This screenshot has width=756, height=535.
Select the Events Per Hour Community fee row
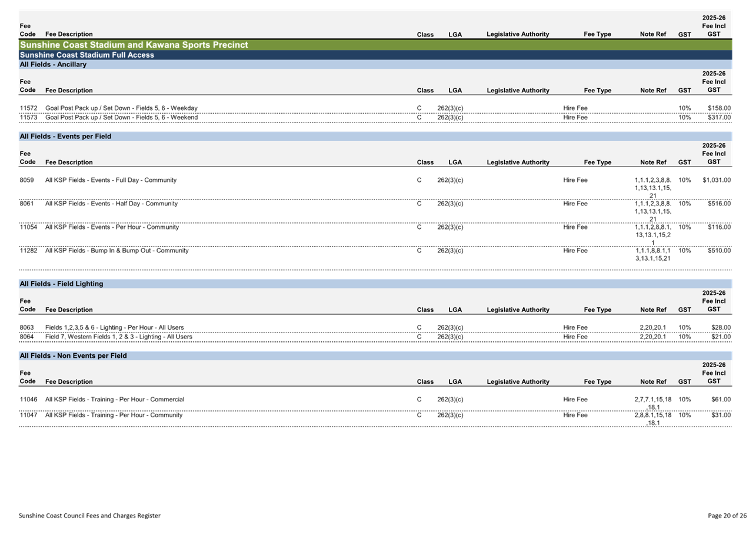pos(112,227)
